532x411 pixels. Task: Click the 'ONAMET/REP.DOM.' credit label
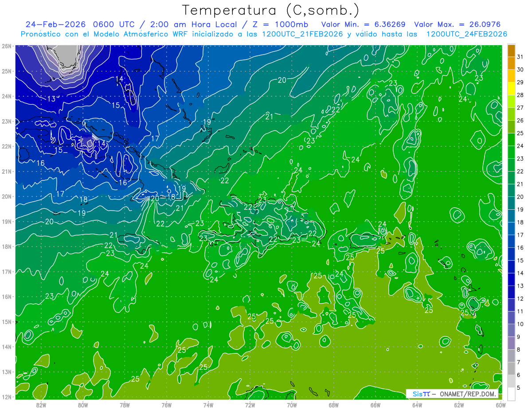point(468,394)
